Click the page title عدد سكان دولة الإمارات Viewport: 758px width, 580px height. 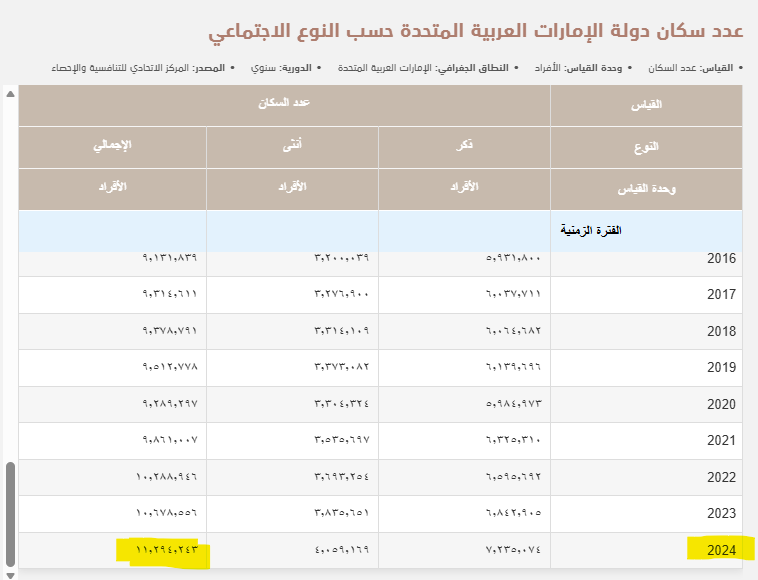pos(476,30)
